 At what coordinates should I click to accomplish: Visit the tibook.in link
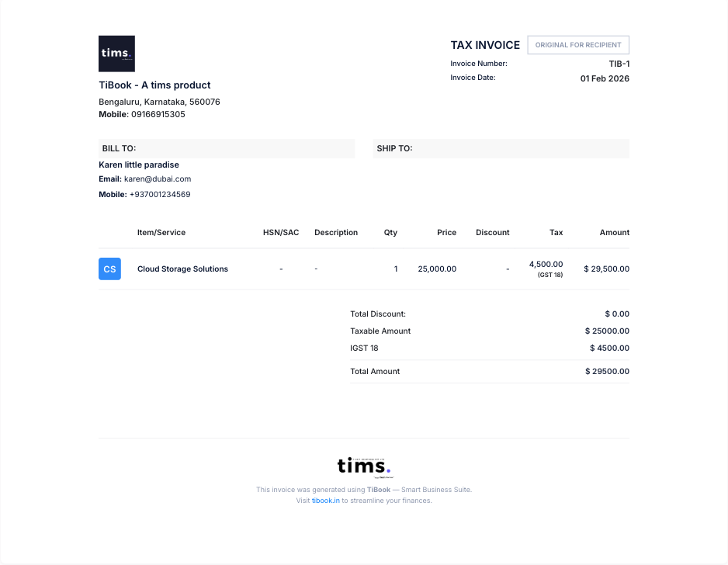click(x=324, y=500)
